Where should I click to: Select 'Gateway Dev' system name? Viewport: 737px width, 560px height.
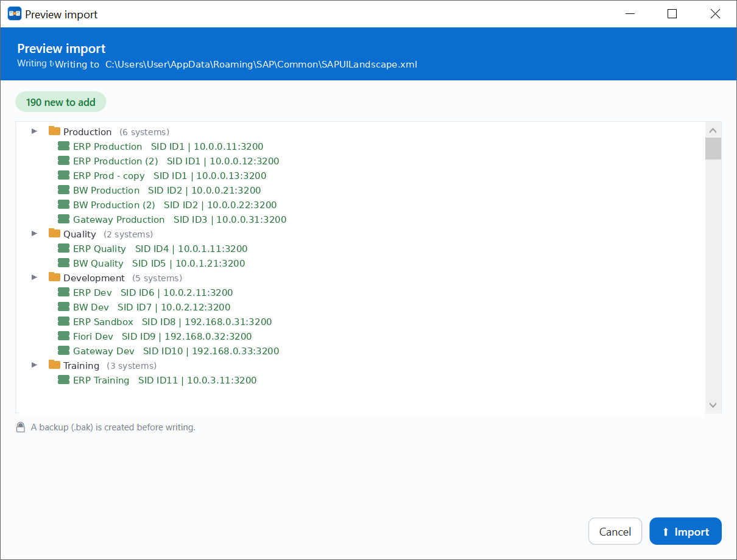click(104, 351)
